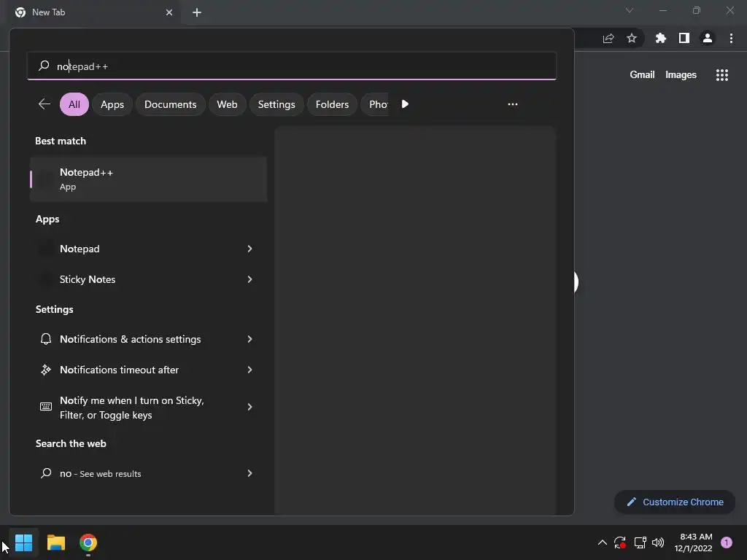Viewport: 747px width, 560px height.
Task: Open Chrome tab search dropdown arrow
Action: 630,10
